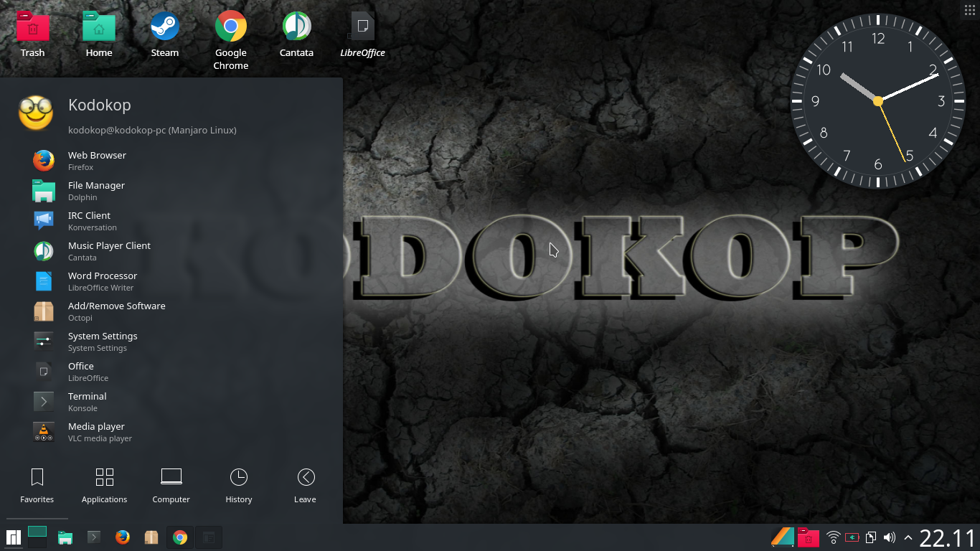980x551 pixels.
Task: Open the Trash desktop shortcut
Action: click(32, 29)
